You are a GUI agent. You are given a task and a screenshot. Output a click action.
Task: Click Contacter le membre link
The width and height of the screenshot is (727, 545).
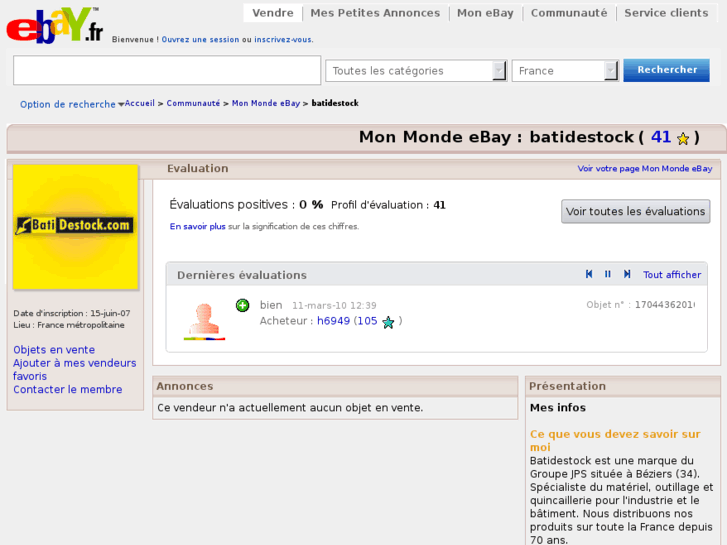pyautogui.click(x=68, y=390)
